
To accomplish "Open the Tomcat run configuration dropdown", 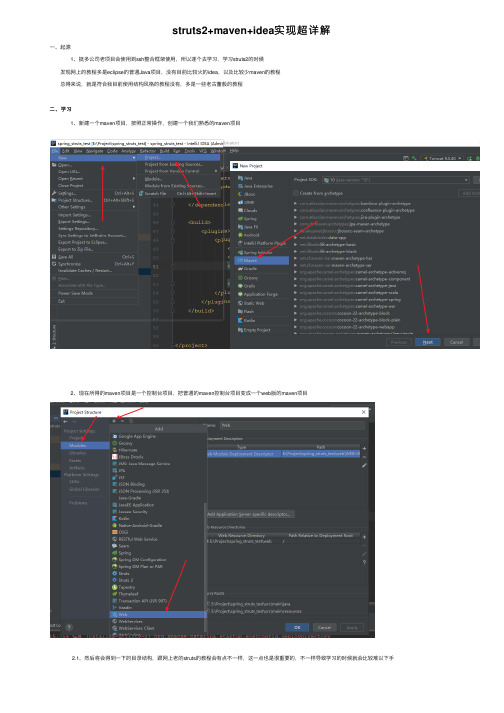I will click(x=443, y=158).
